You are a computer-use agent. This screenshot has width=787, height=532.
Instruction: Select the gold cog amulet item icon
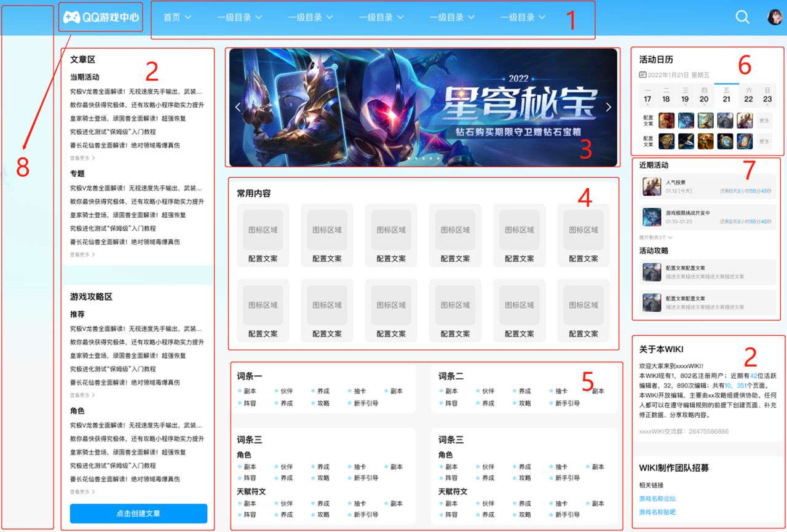tap(666, 141)
